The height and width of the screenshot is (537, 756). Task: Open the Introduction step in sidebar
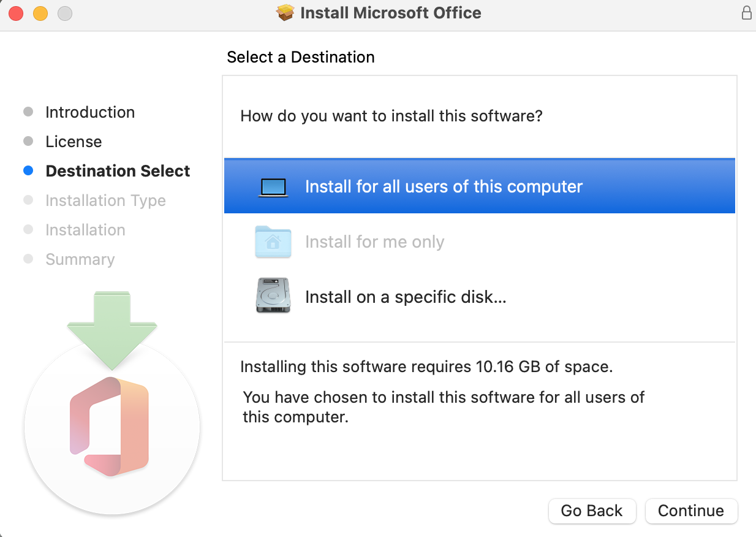[x=90, y=112]
